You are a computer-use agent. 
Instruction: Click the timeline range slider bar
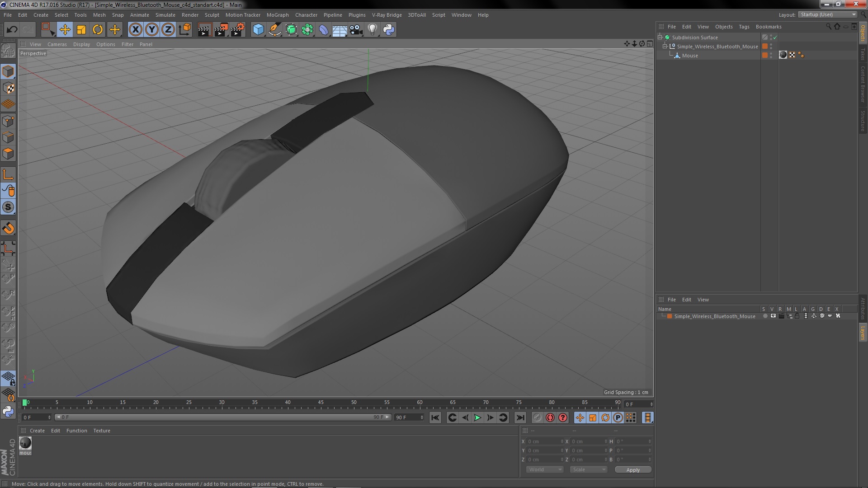coord(222,417)
